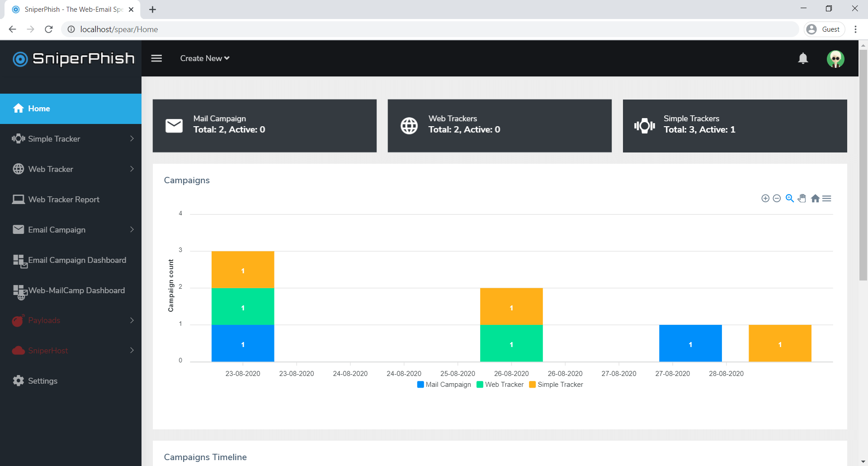Open Web-MailCamp Dashboard page
Image resolution: width=868 pixels, height=466 pixels.
[71, 290]
